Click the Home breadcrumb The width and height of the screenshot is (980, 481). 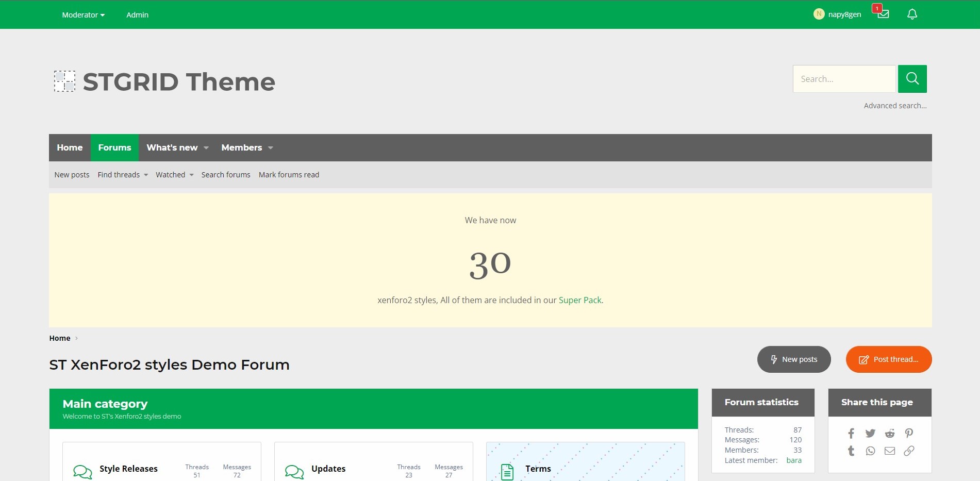[60, 338]
